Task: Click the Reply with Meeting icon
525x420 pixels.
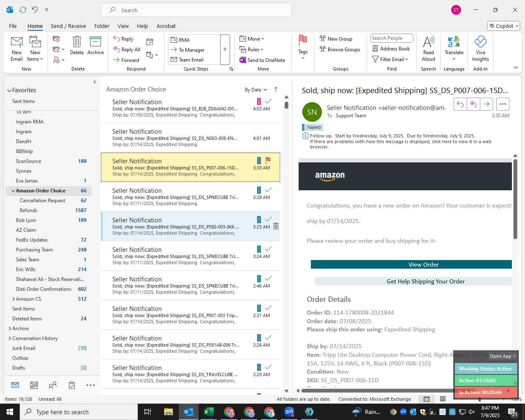Action: (x=150, y=42)
